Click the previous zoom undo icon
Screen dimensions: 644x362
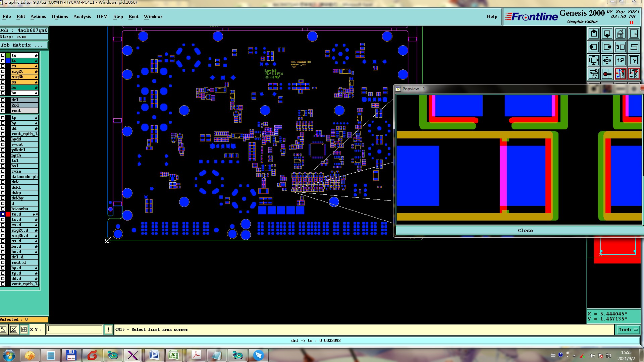[620, 47]
